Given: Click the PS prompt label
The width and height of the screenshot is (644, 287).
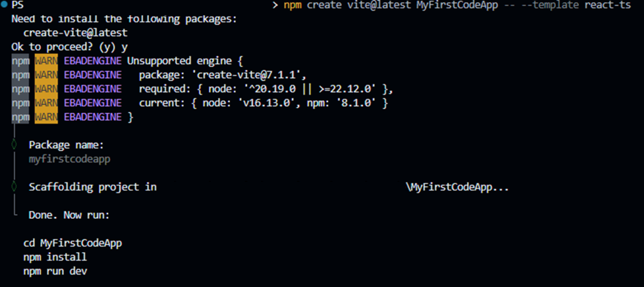Looking at the screenshot, I should click(17, 6).
